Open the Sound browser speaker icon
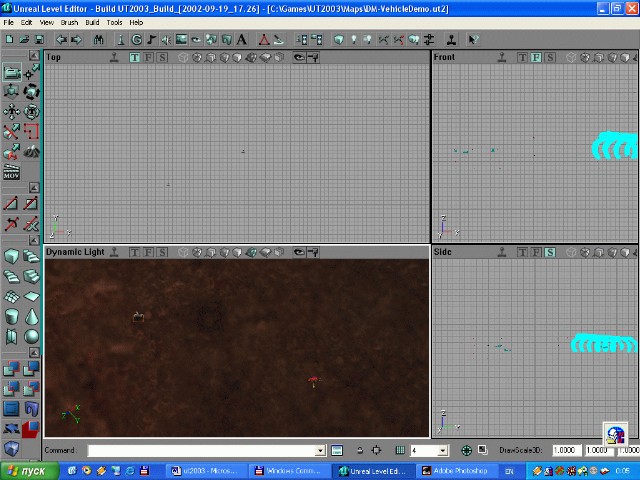 click(x=166, y=40)
